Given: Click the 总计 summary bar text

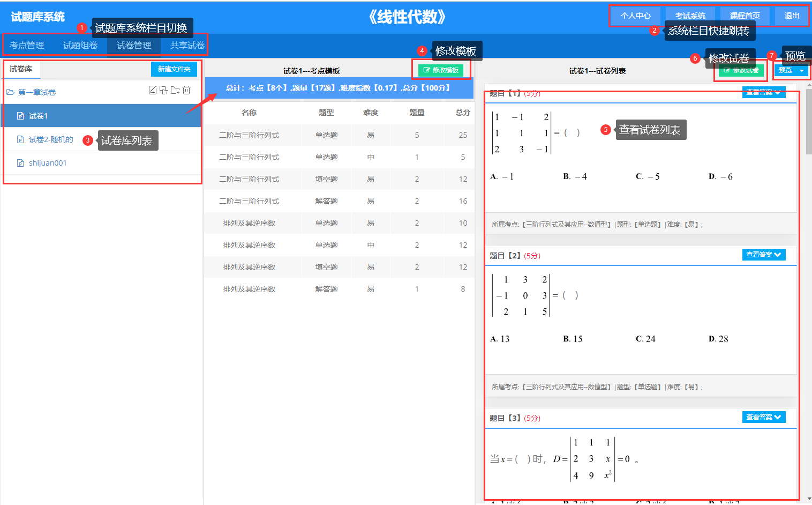Looking at the screenshot, I should (339, 88).
